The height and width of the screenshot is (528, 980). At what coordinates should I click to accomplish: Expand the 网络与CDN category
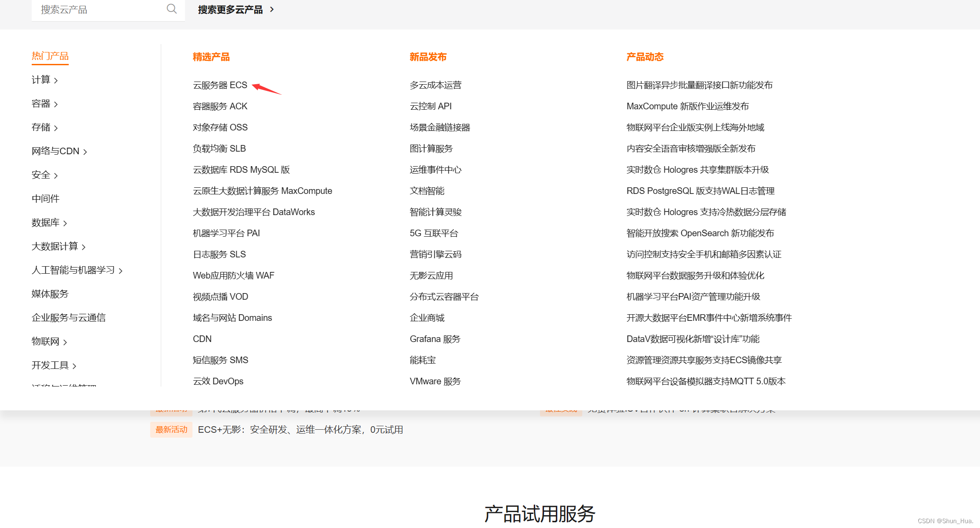point(59,151)
